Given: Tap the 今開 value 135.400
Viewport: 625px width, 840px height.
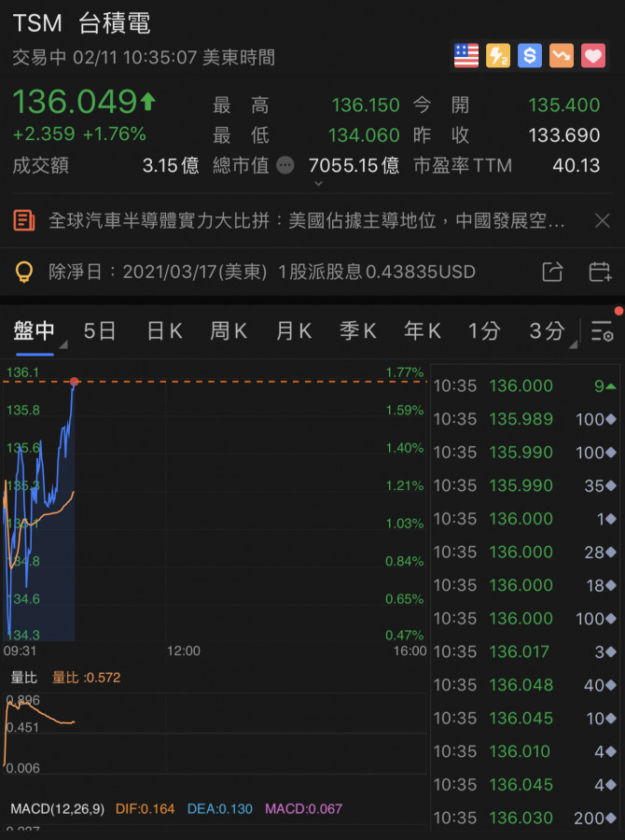Looking at the screenshot, I should coord(564,105).
